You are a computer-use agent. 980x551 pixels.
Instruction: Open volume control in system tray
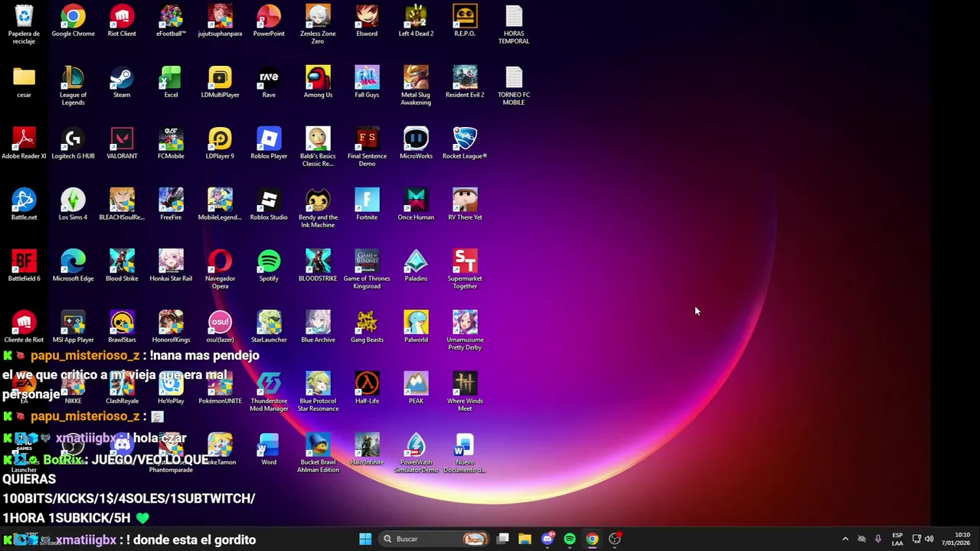[929, 539]
